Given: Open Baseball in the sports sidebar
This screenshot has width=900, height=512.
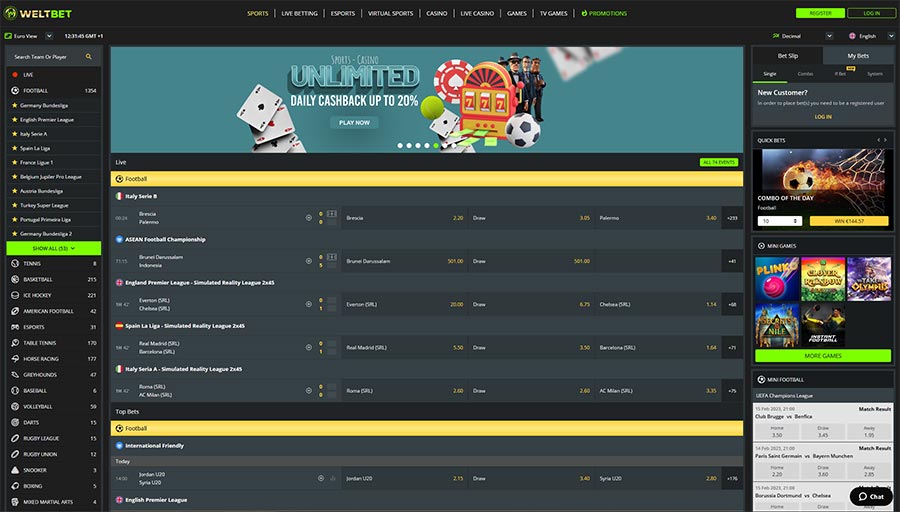Looking at the screenshot, I should tap(53, 391).
